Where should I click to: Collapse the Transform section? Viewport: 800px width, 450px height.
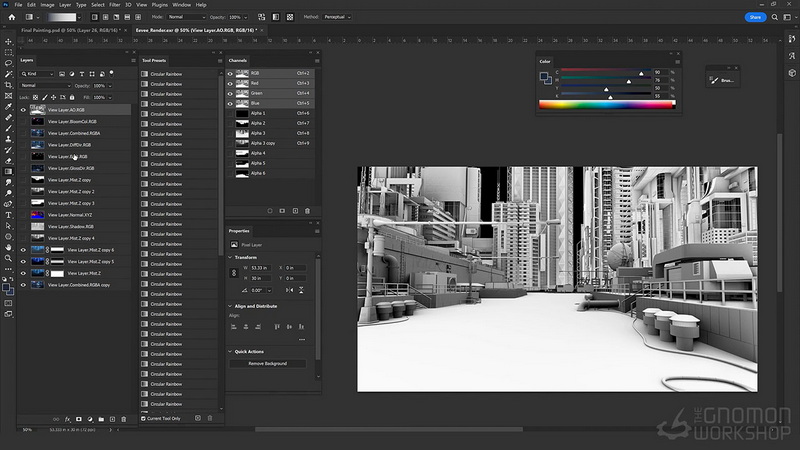pyautogui.click(x=230, y=257)
